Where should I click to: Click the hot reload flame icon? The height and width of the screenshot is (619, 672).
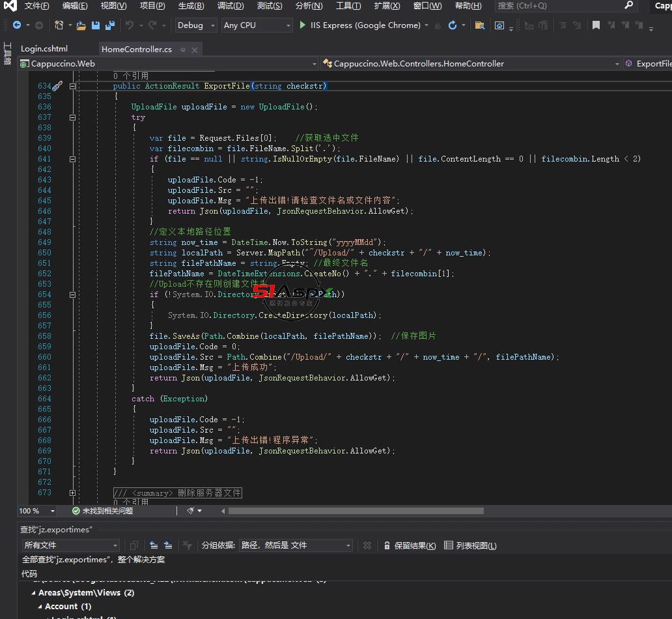[x=438, y=25]
